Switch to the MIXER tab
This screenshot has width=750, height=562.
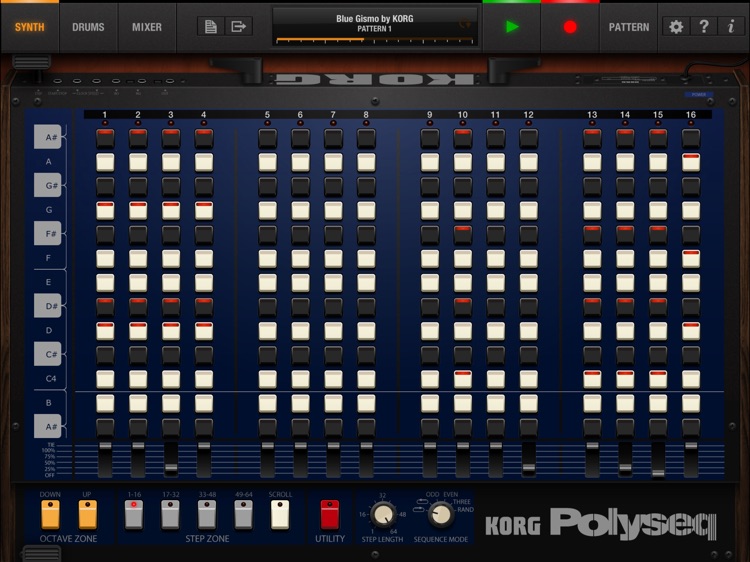click(147, 27)
